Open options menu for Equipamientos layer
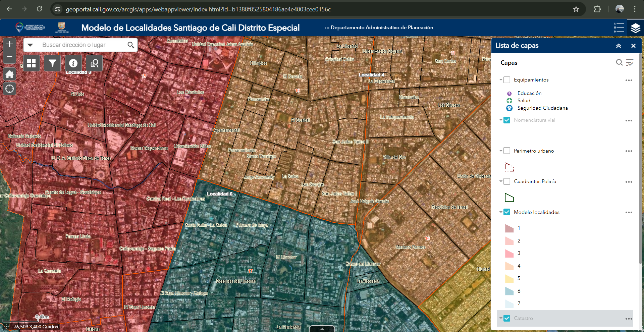This screenshot has width=644, height=332. pos(629,80)
